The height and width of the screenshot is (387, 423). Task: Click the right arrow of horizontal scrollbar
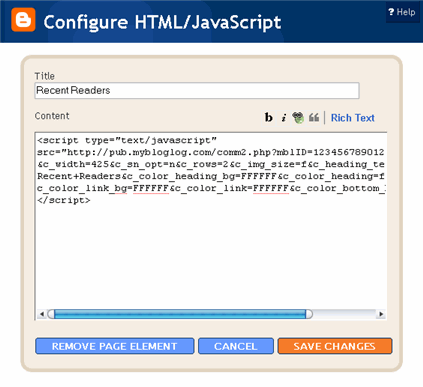tap(381, 314)
